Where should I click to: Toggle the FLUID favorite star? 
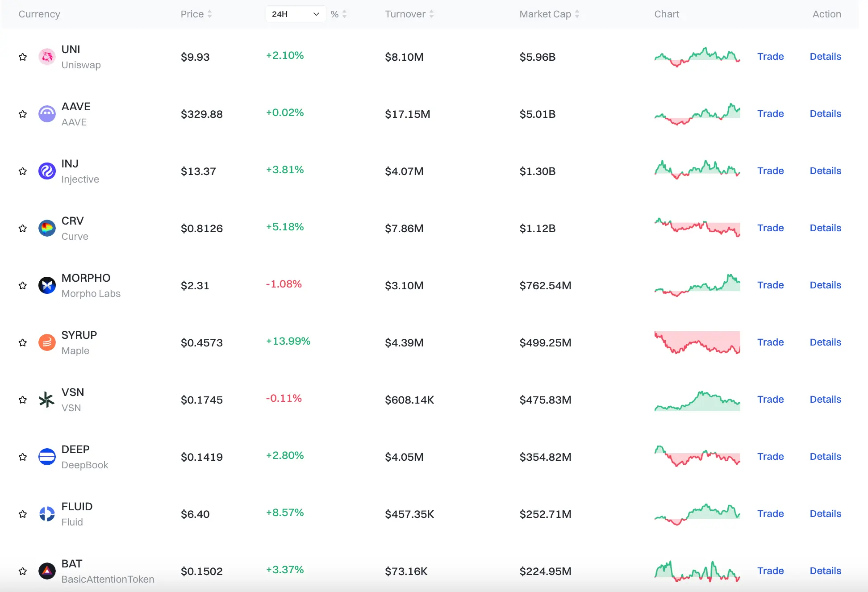click(x=23, y=514)
